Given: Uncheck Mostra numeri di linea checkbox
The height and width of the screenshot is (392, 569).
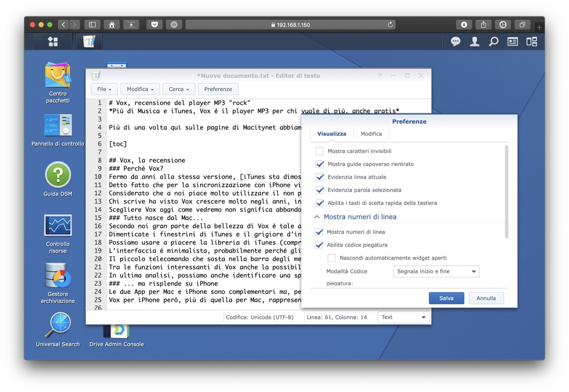Looking at the screenshot, I should (319, 232).
